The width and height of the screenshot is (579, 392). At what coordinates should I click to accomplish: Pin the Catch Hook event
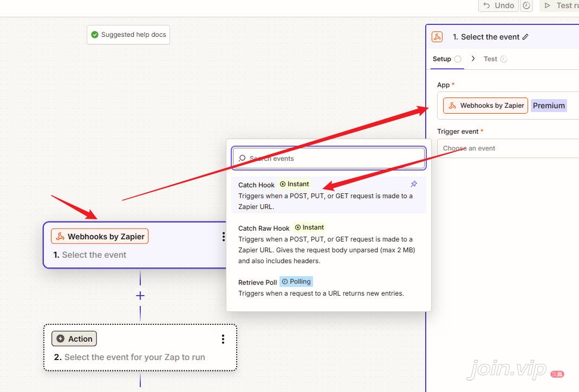414,184
